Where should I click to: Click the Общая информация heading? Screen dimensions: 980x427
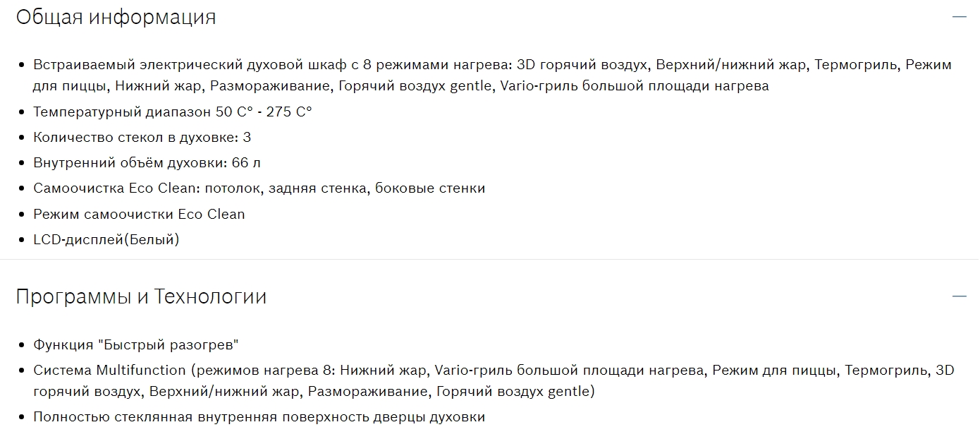[x=116, y=17]
